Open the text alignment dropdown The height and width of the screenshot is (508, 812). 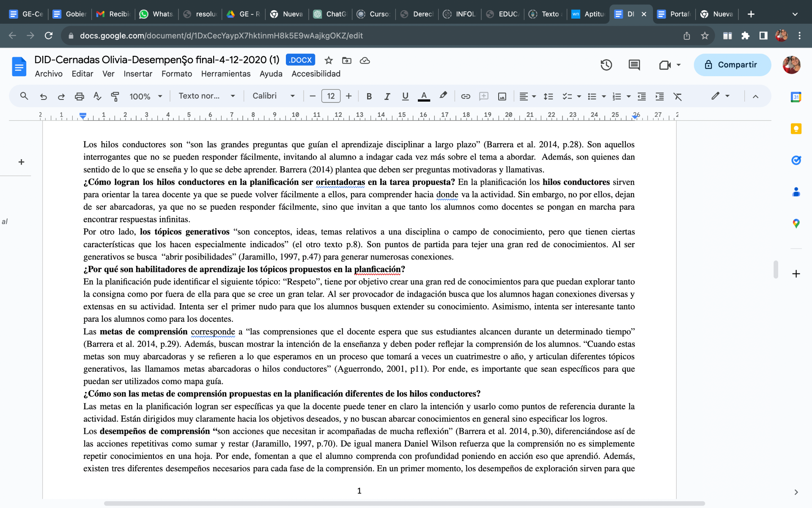point(527,97)
